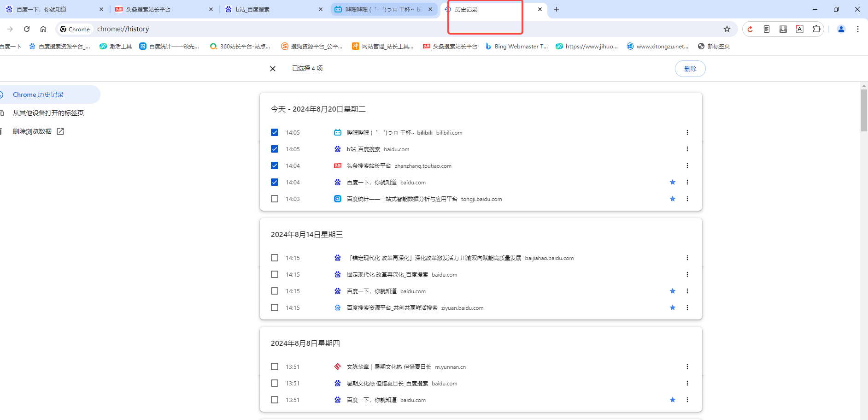Click the star on Aug 14 百度一下 row
The image size is (868, 420).
(x=673, y=291)
